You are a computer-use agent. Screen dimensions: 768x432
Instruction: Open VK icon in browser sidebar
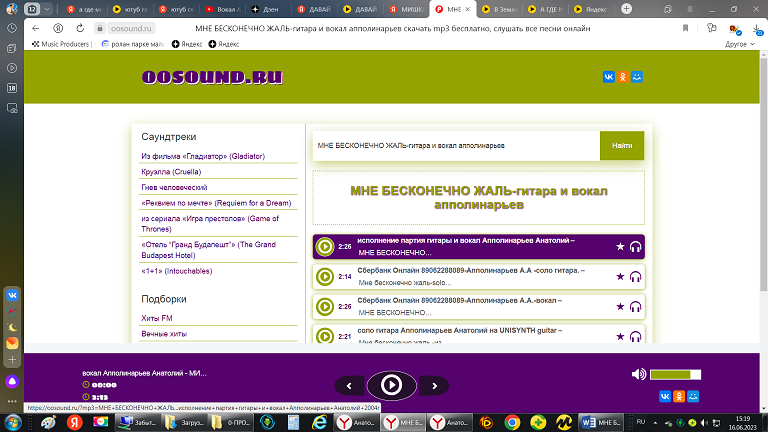click(x=12, y=295)
